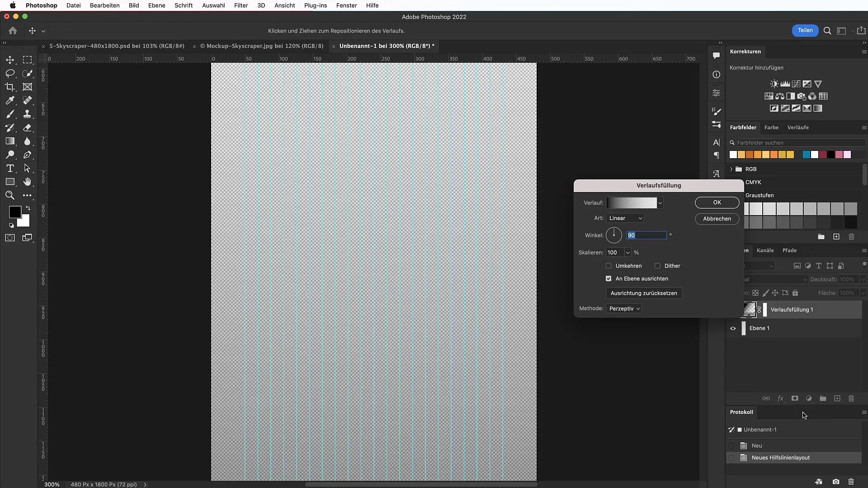Click the OK button to confirm
This screenshot has height=488, width=868.
pos(717,202)
